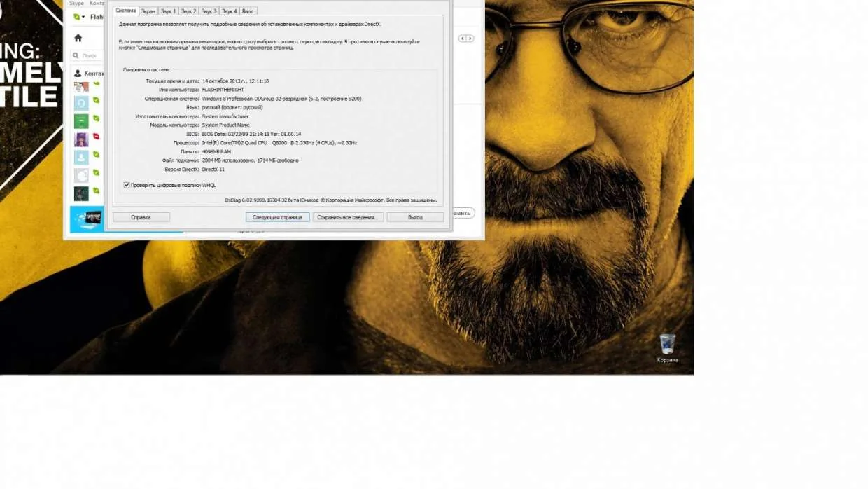Select the white round-avatar Skype contact
This screenshot has height=489, width=868.
(x=81, y=175)
